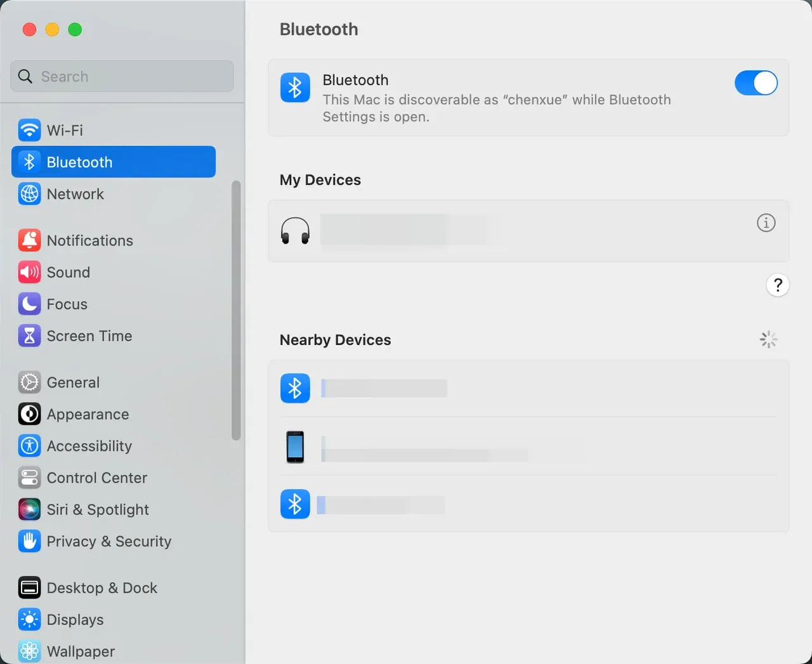This screenshot has height=664, width=812.
Task: Open the Wallpaper flower icon
Action: (29, 651)
